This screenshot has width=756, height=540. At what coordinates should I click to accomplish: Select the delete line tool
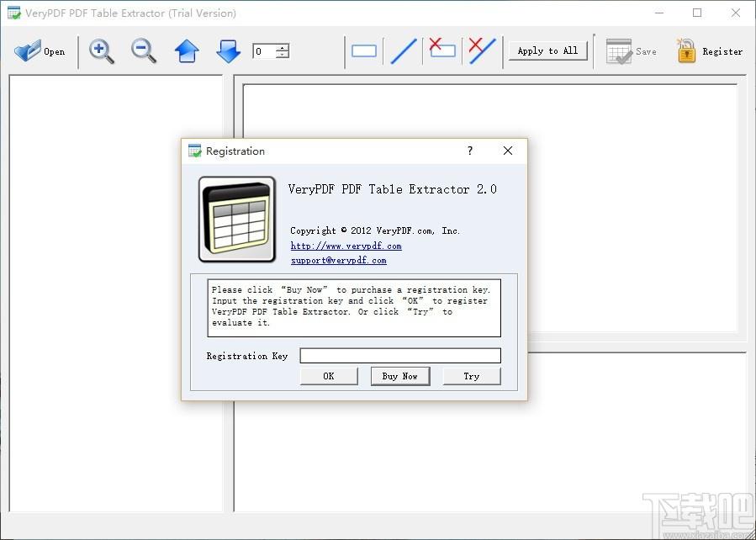[x=482, y=51]
